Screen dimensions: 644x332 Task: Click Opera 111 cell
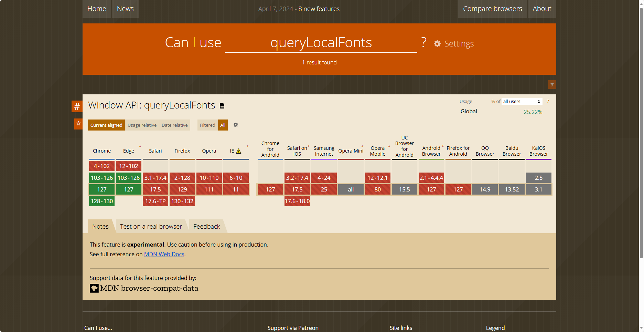(209, 189)
